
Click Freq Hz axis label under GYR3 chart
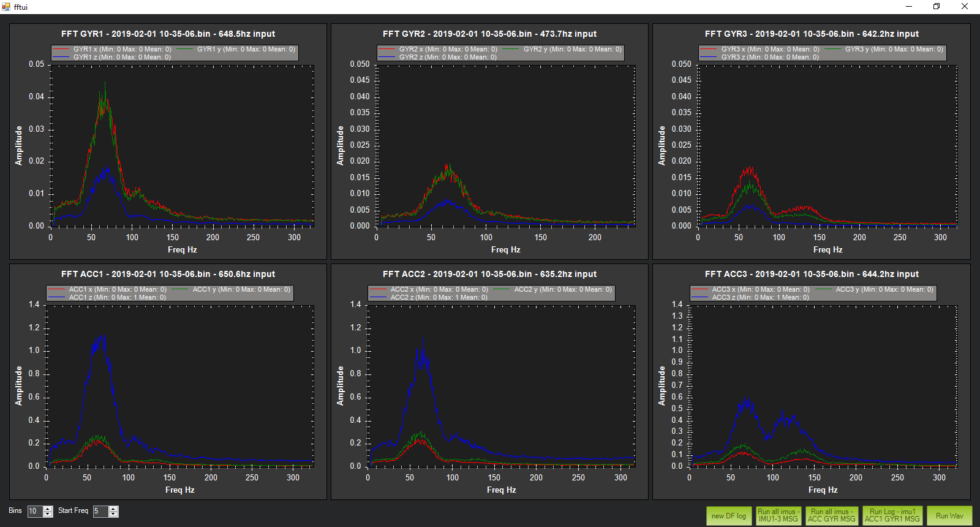[827, 249]
